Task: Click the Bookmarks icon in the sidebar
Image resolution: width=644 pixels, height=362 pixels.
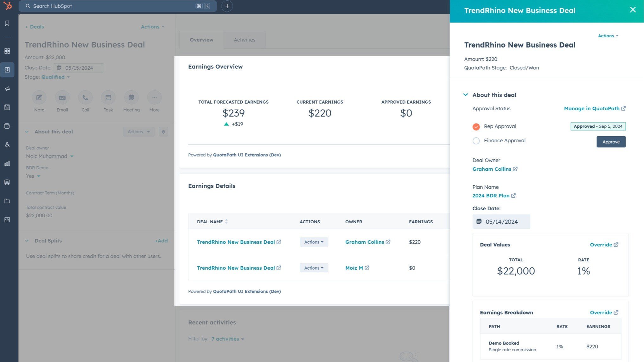Action: click(x=7, y=23)
